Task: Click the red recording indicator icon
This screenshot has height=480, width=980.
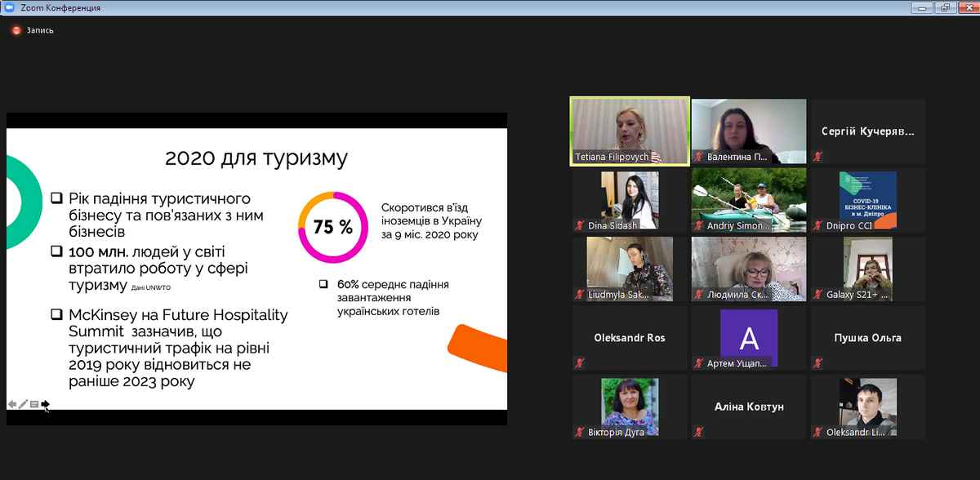Action: click(16, 30)
